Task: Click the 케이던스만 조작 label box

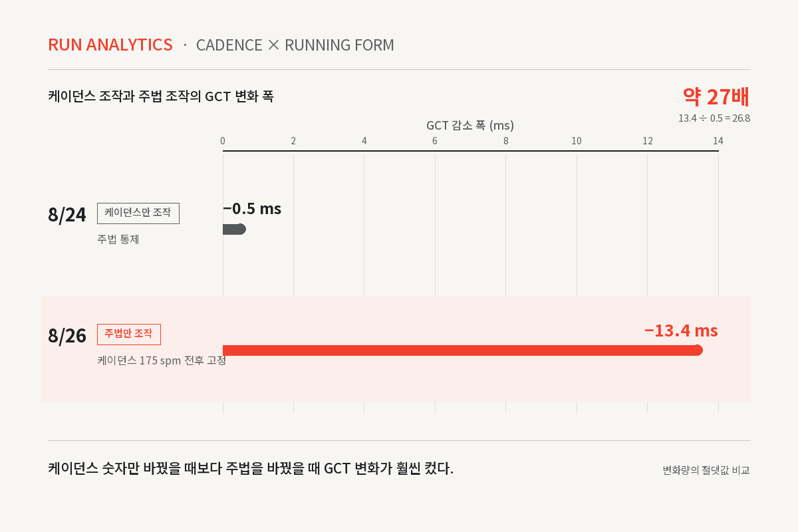Action: 138,213
